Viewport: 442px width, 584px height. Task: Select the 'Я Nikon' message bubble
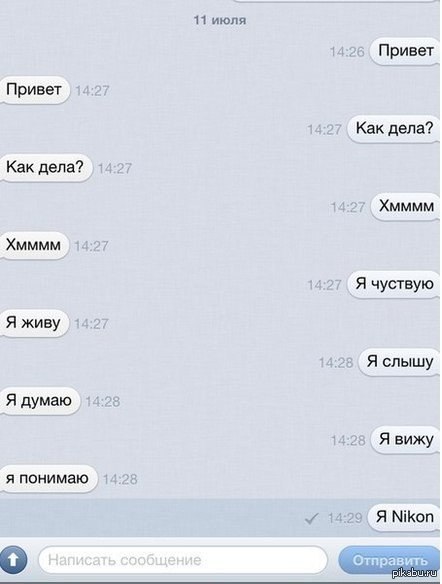coord(404,517)
